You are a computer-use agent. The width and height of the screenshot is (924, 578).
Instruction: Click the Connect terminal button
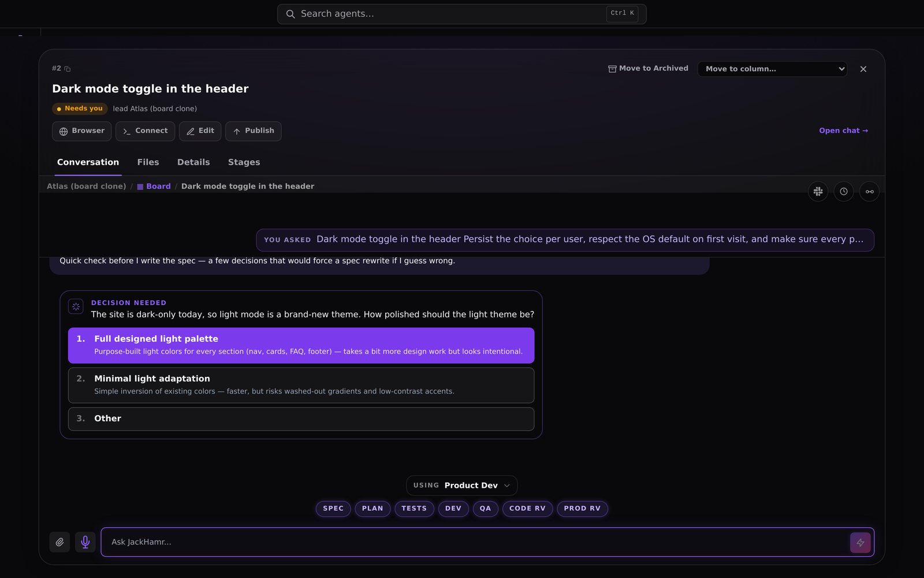pos(145,131)
